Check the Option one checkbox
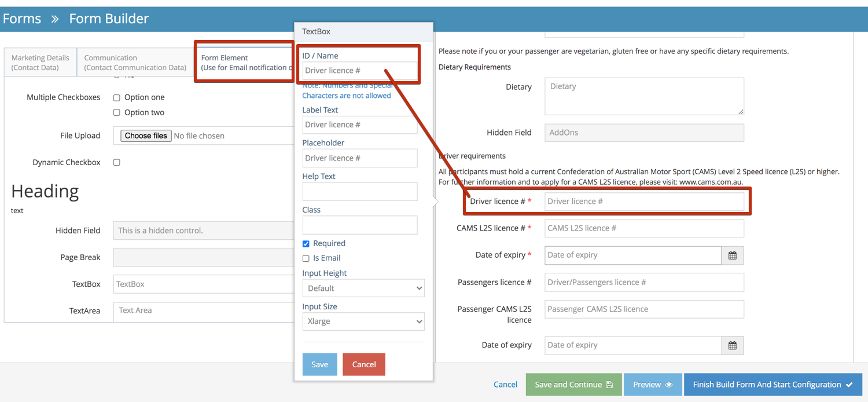 click(117, 98)
